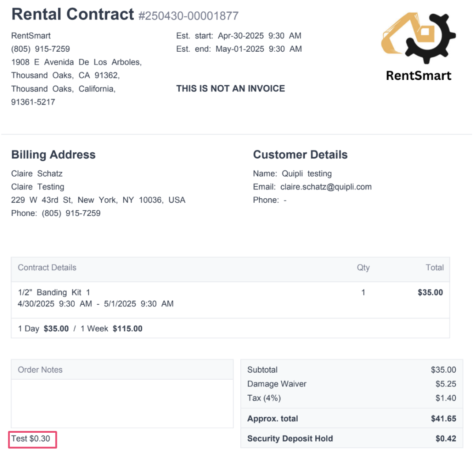Viewport: 476px width, 461px height.
Task: Click the Security Deposit Hold row
Action: pyautogui.click(x=351, y=438)
